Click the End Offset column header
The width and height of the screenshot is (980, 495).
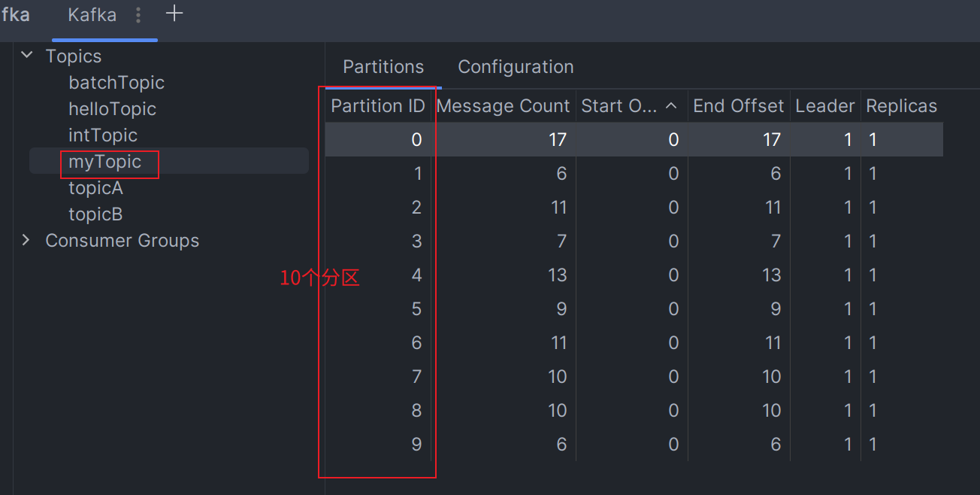[738, 107]
